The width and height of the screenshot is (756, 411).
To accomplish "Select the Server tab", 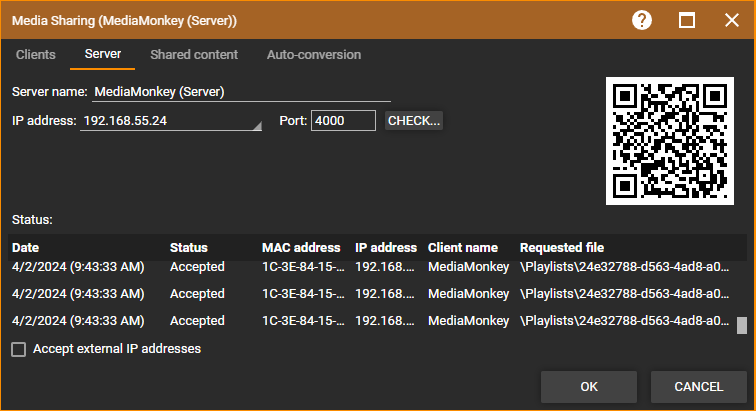I will [102, 55].
